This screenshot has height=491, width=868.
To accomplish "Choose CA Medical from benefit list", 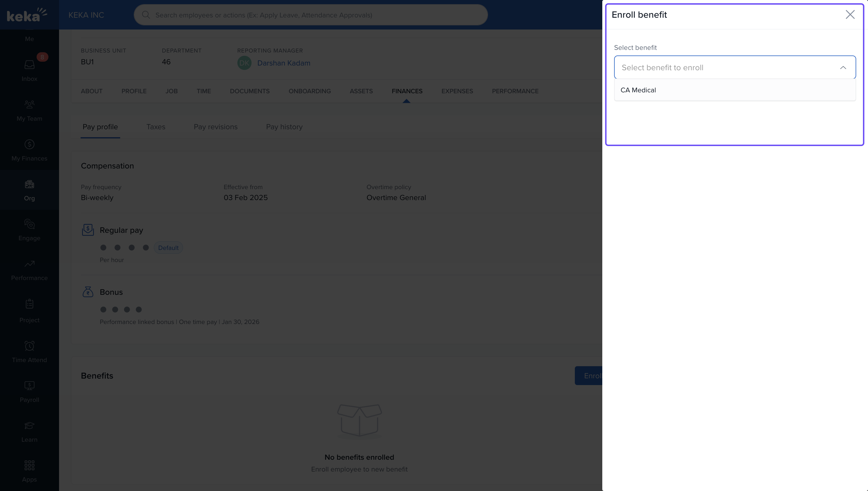I will pyautogui.click(x=638, y=90).
